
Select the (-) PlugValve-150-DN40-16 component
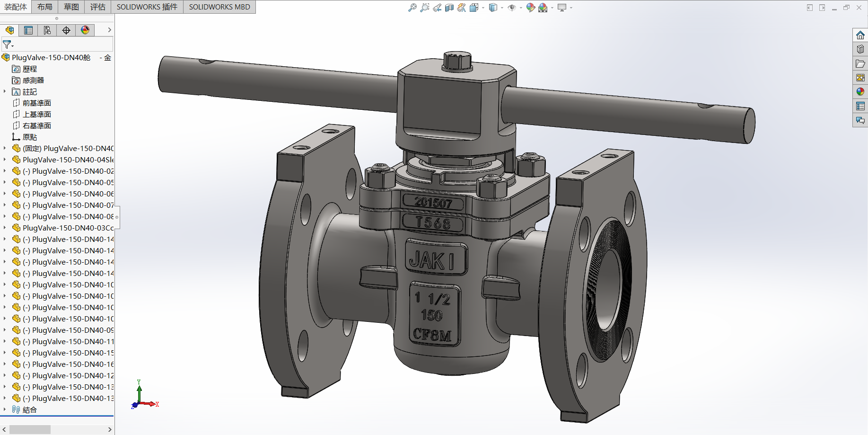pyautogui.click(x=63, y=364)
